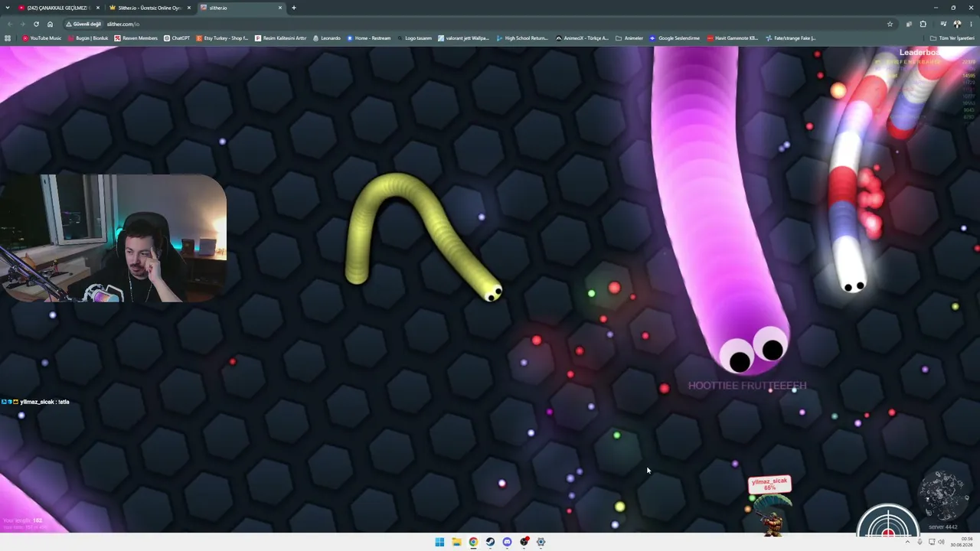Open the Leonardo bookmark
This screenshot has height=551, width=980.
pos(327,37)
